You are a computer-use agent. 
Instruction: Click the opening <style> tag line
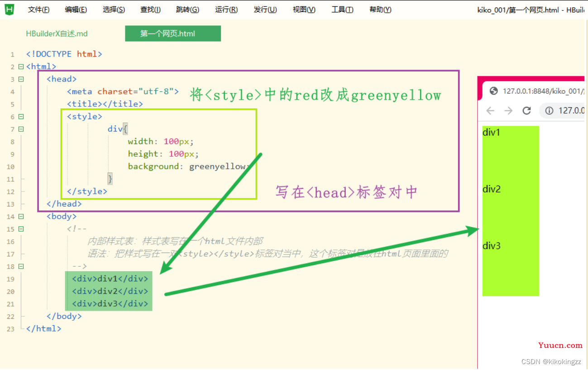click(85, 116)
